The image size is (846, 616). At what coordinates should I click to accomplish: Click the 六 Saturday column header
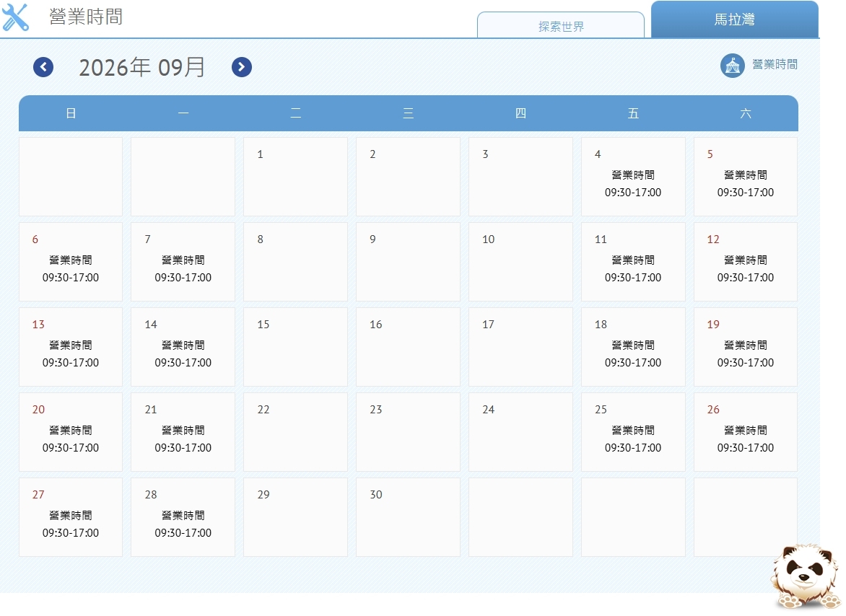[745, 113]
